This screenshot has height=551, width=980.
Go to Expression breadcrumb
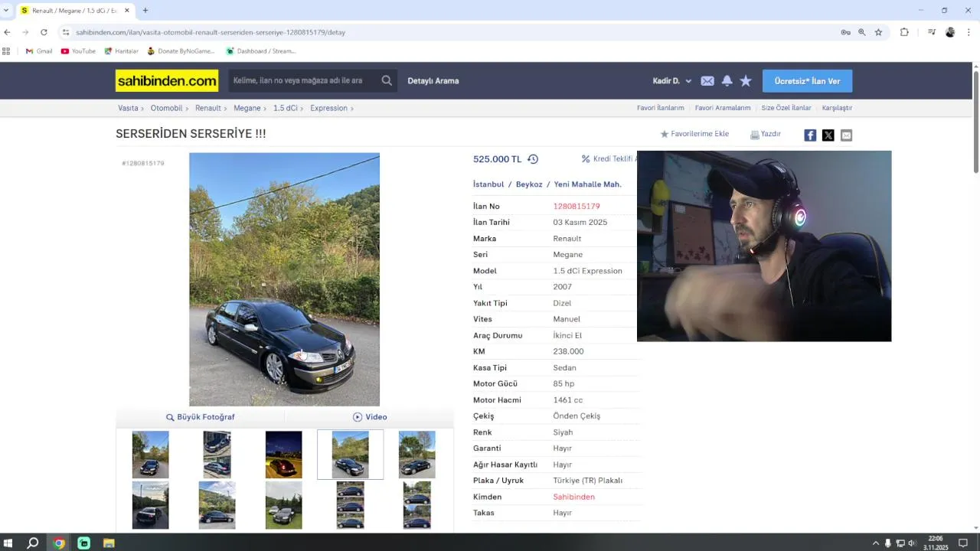coord(328,108)
